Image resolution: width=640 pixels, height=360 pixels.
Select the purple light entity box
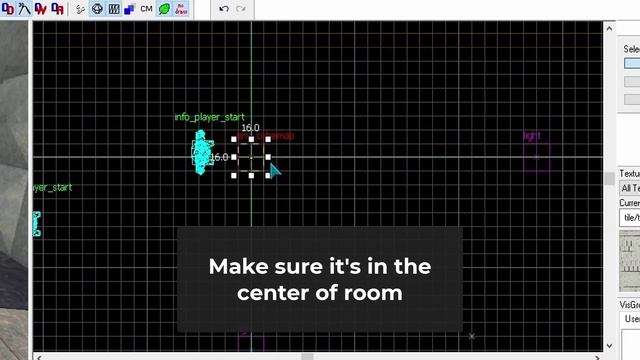(536, 157)
